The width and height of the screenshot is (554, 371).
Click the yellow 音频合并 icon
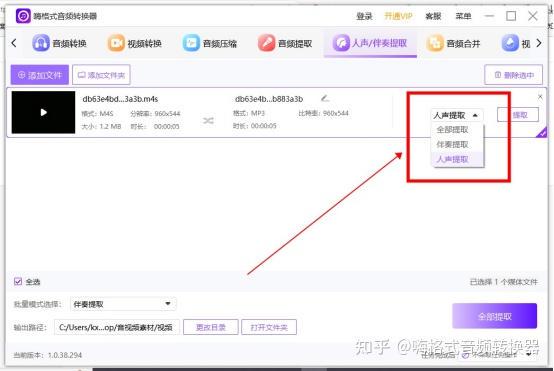click(435, 43)
